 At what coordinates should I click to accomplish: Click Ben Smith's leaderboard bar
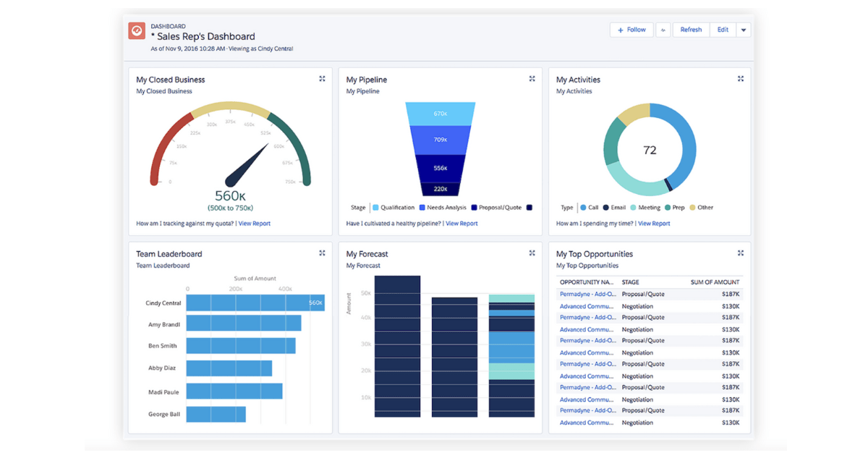tap(241, 345)
